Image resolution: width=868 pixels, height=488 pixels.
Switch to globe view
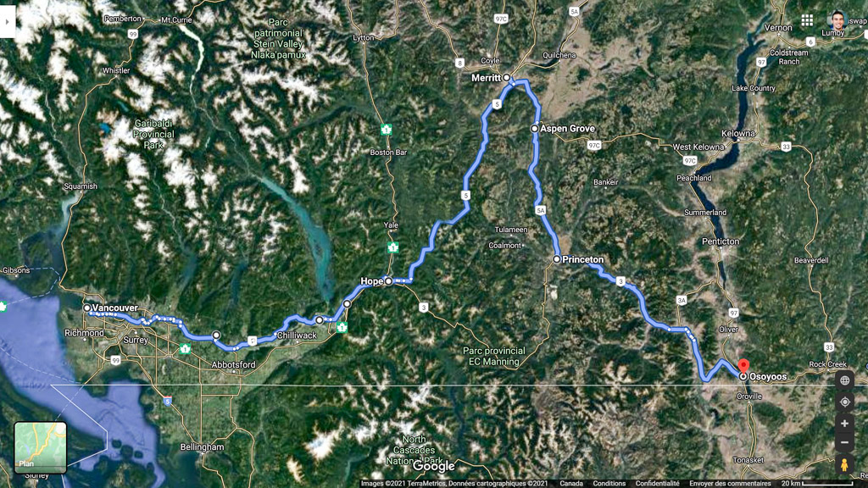[x=845, y=380]
